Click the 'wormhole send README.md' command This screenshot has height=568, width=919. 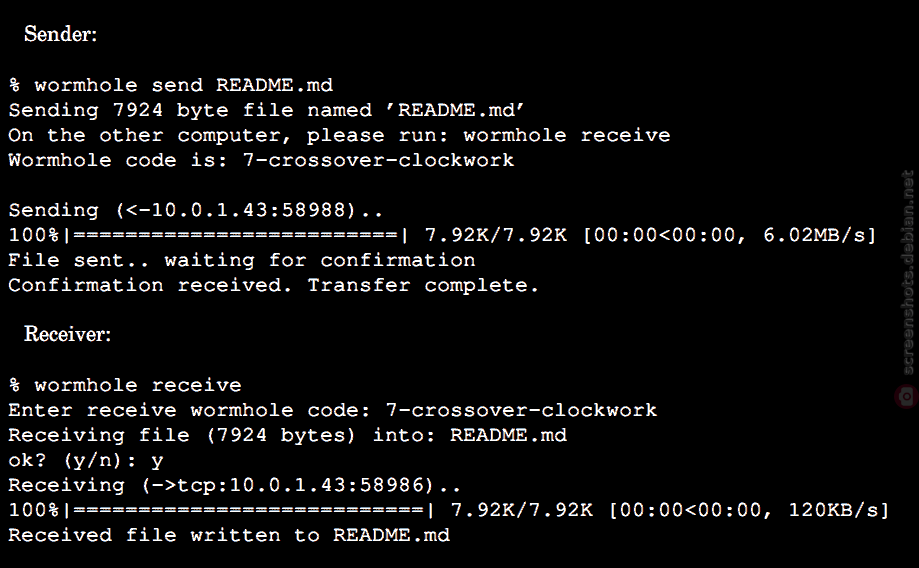point(183,86)
